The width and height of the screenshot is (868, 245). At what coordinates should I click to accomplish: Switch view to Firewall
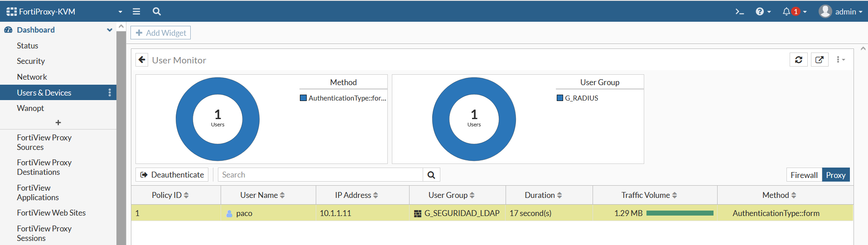(804, 175)
